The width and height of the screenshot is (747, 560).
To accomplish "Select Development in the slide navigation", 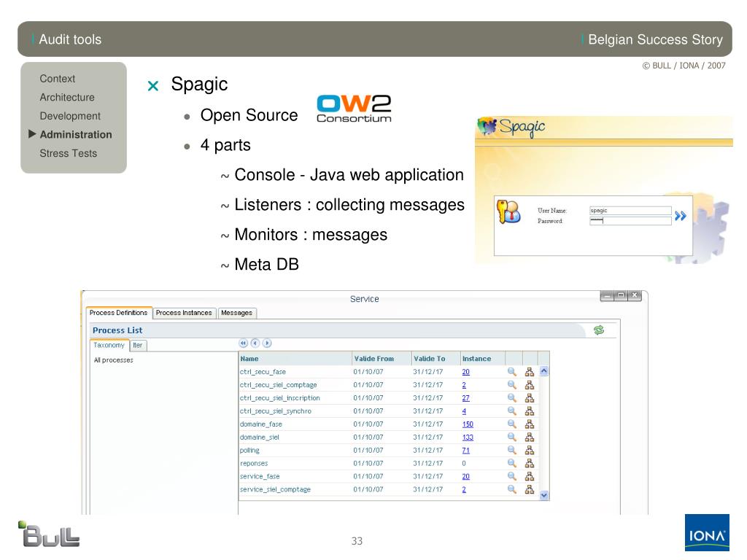I will coord(70,116).
